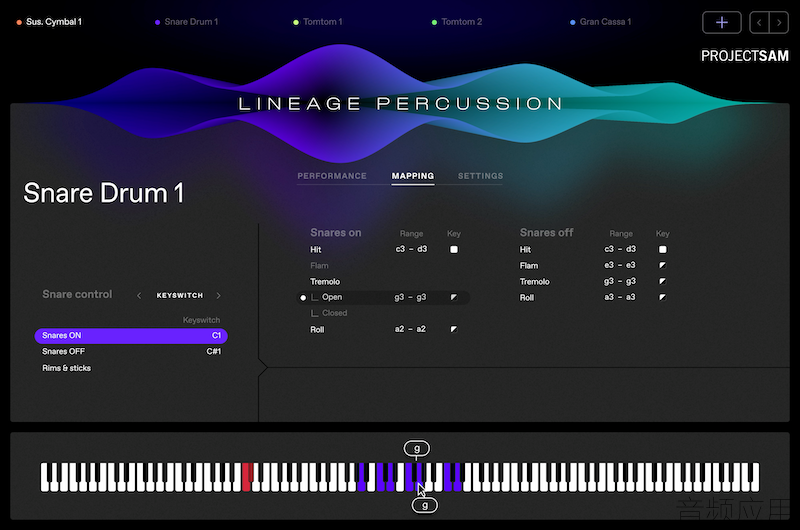This screenshot has width=800, height=530.
Task: Click the Tremolo articulation under Snares on
Action: coord(325,282)
